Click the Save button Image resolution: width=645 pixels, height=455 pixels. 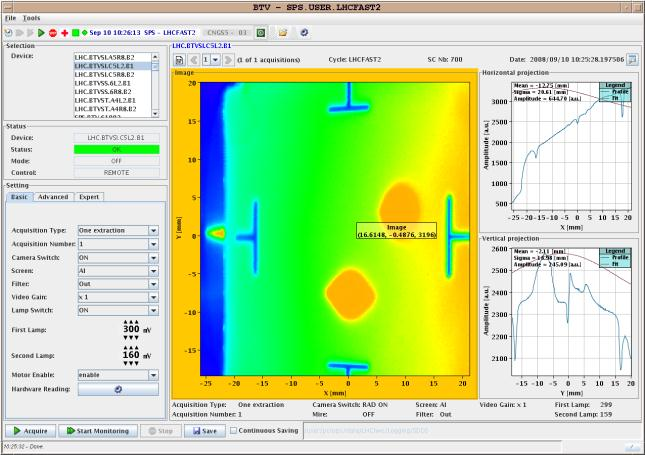(204, 431)
